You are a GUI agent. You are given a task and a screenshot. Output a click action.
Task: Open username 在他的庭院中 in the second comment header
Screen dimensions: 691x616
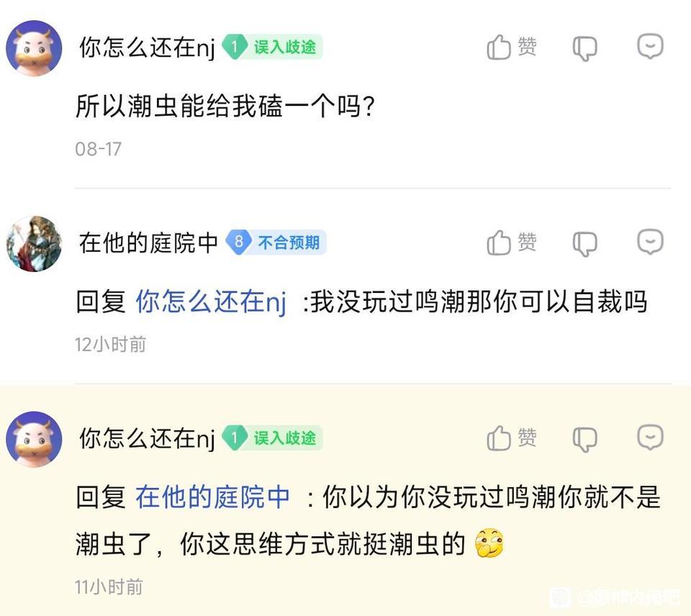[148, 243]
